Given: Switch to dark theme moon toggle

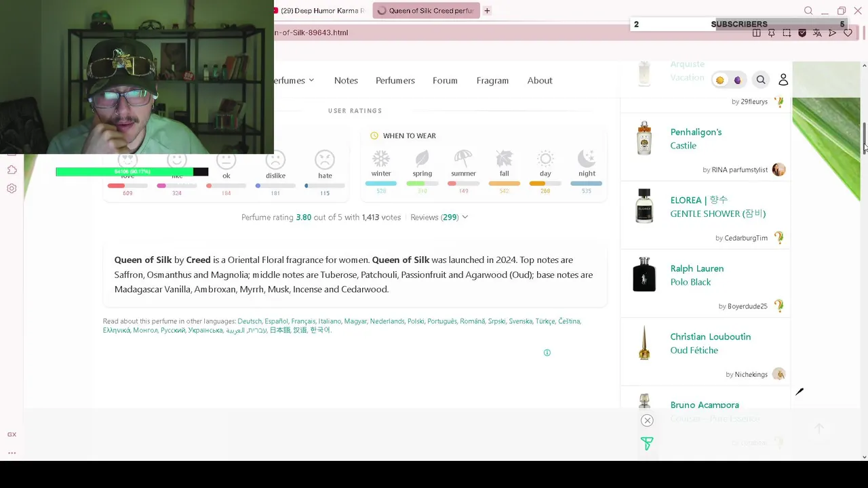Looking at the screenshot, I should (738, 80).
